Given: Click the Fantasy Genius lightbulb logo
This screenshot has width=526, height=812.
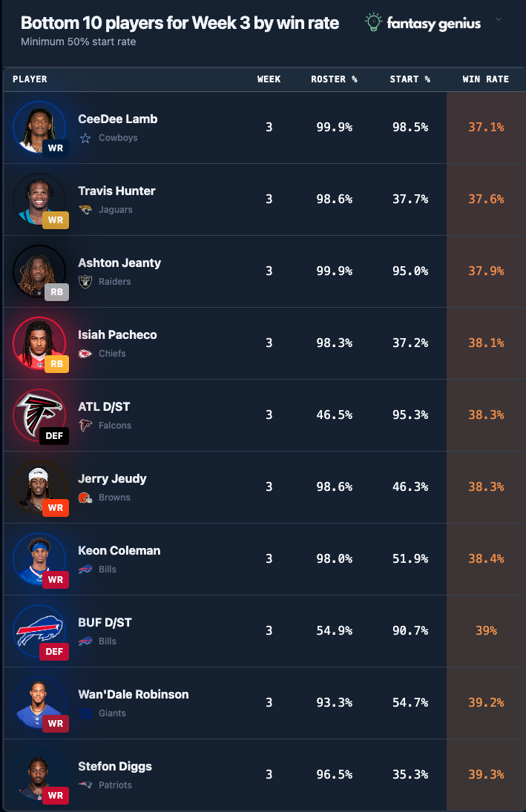Looking at the screenshot, I should click(x=373, y=22).
